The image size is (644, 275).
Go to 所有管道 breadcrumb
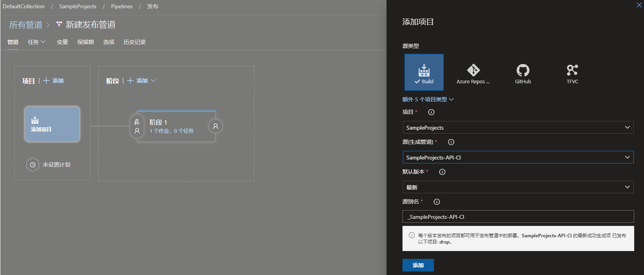(26, 25)
